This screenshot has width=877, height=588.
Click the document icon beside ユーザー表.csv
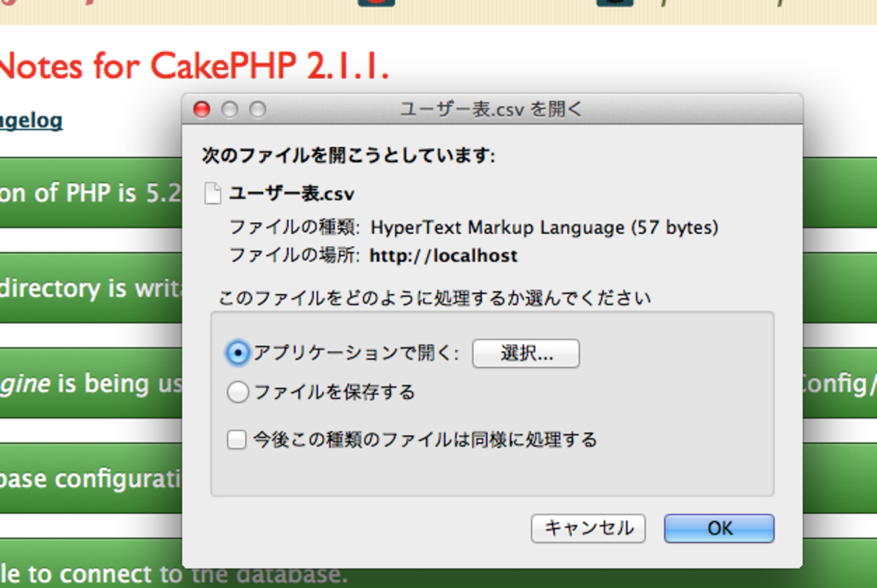213,194
